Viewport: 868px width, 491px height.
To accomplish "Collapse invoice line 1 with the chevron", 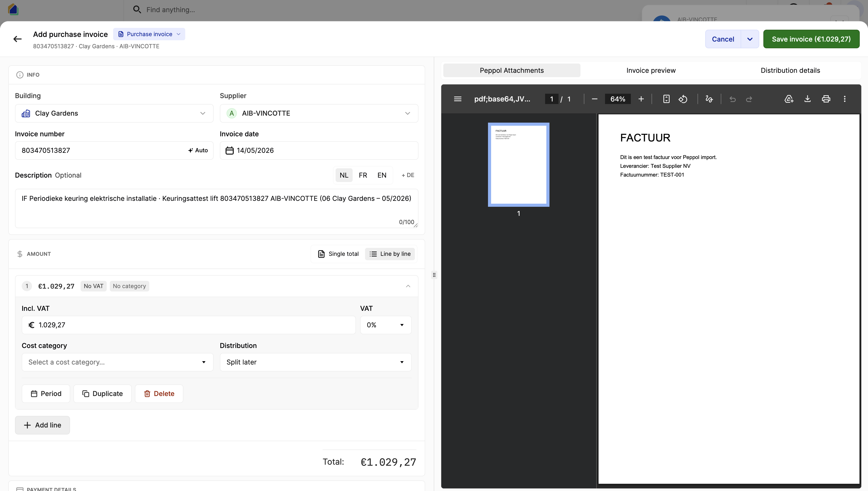I will (x=408, y=286).
